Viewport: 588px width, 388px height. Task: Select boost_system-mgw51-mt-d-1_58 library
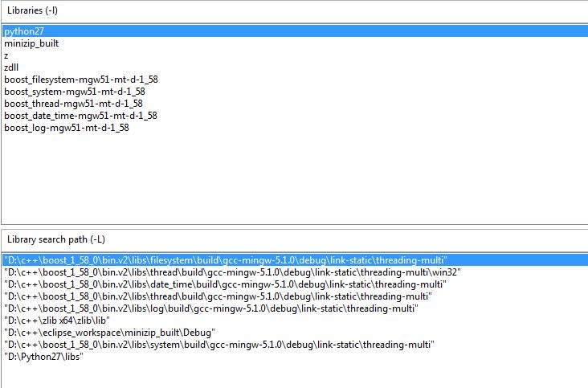pyautogui.click(x=75, y=92)
